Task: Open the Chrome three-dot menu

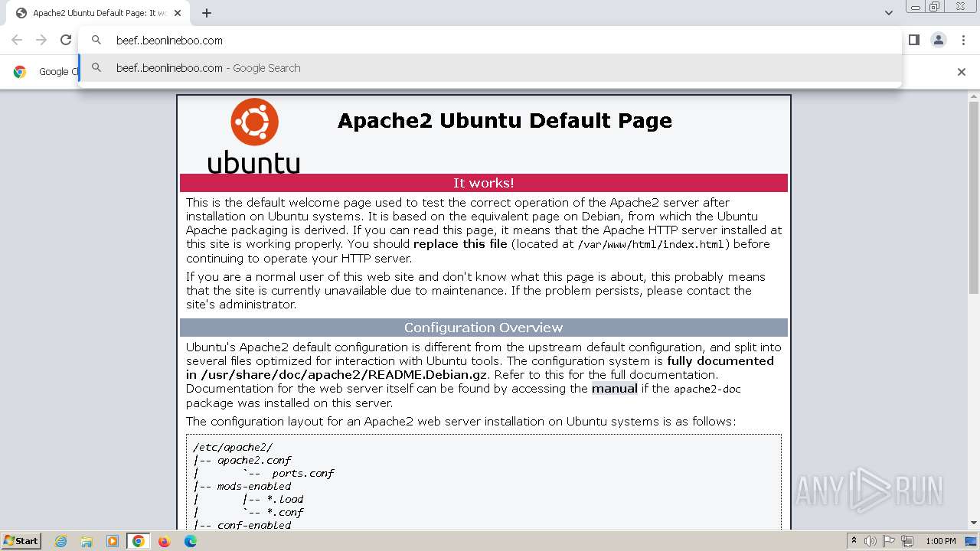Action: coord(964,40)
